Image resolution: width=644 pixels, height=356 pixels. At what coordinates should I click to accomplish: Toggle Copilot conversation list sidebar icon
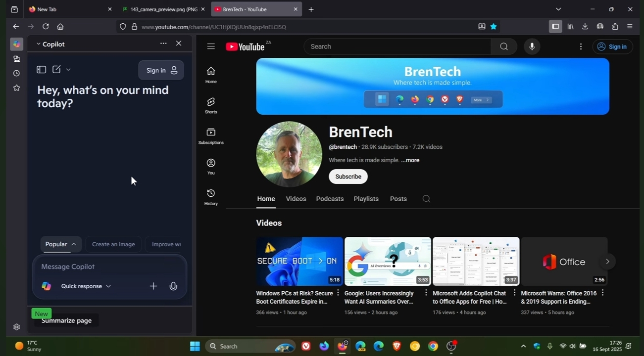point(42,70)
